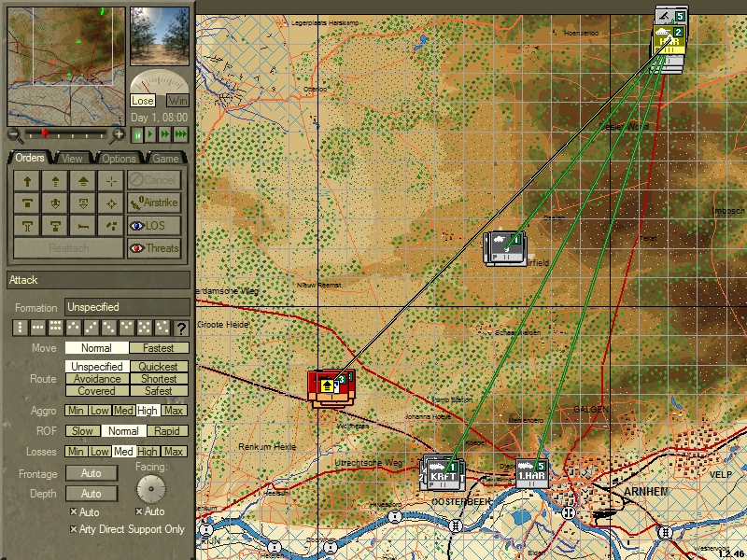The width and height of the screenshot is (747, 560).
Task: Set Losses threshold to High
Action: click(x=148, y=452)
